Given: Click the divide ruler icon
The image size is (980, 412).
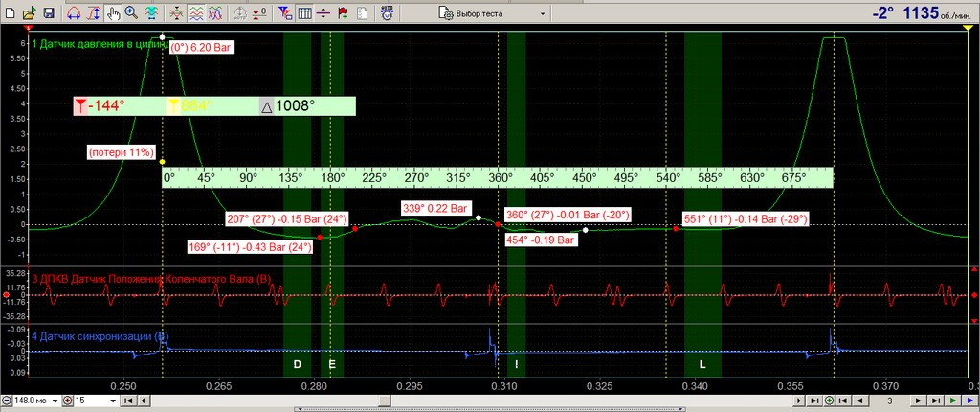Looking at the screenshot, I should point(323,12).
